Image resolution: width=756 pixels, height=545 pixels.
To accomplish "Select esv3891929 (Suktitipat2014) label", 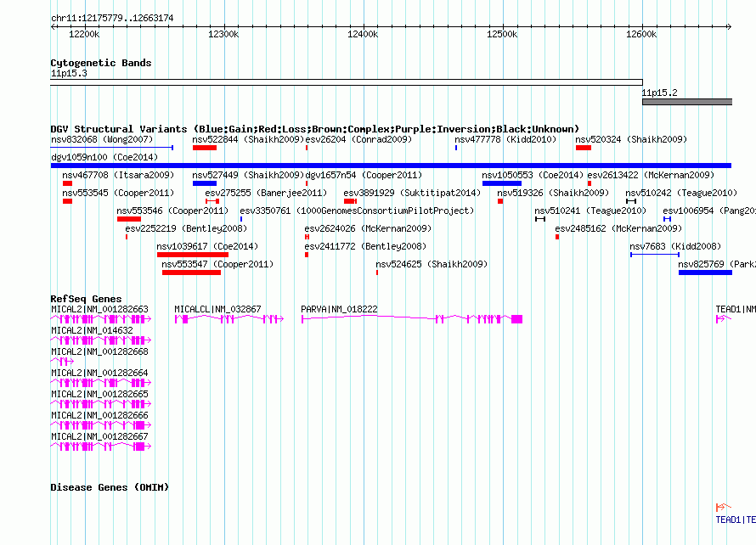I will (x=412, y=193).
